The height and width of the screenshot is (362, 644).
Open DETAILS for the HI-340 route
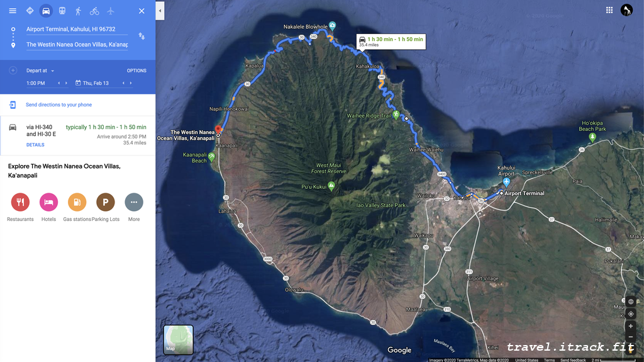click(x=35, y=145)
